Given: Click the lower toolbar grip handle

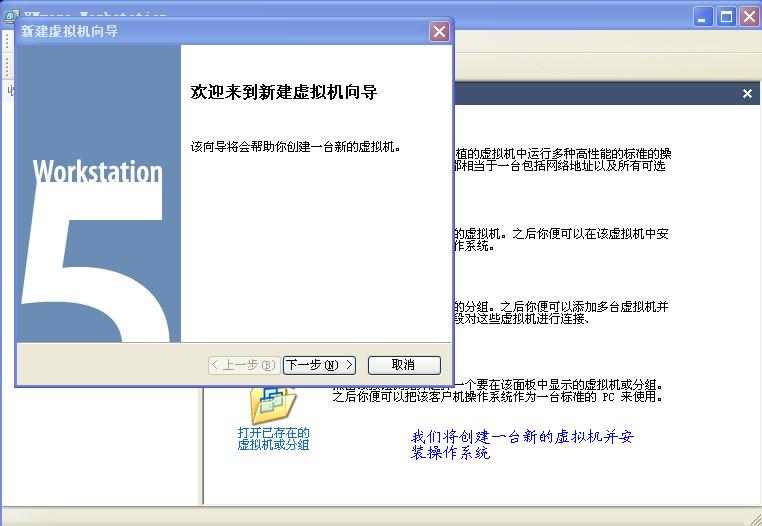Looking at the screenshot, I should 7,66.
